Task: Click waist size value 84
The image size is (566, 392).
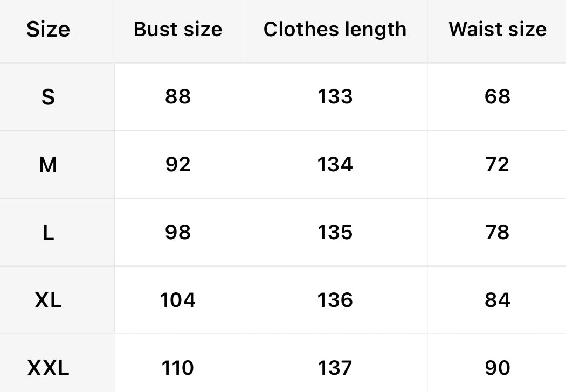Action: tap(497, 300)
